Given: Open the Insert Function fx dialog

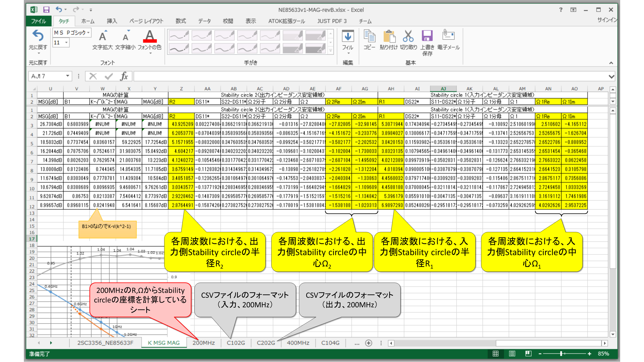Looking at the screenshot, I should [124, 76].
